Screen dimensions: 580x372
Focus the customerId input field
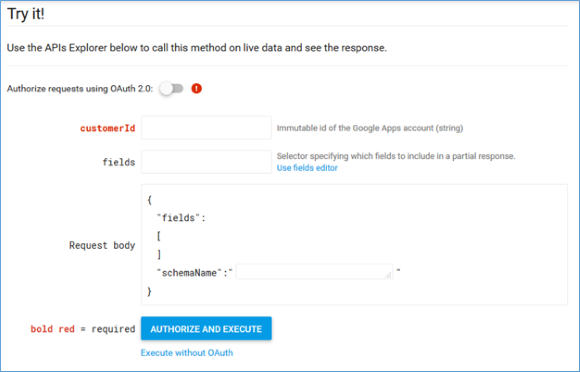[x=206, y=128]
